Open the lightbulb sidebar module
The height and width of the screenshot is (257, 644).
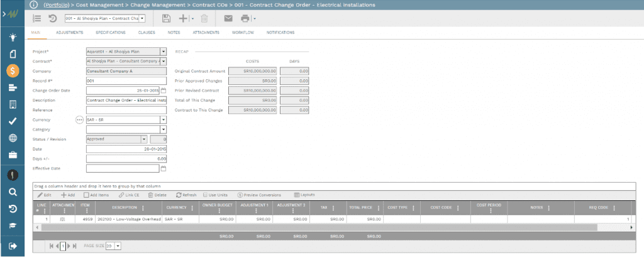(13, 38)
